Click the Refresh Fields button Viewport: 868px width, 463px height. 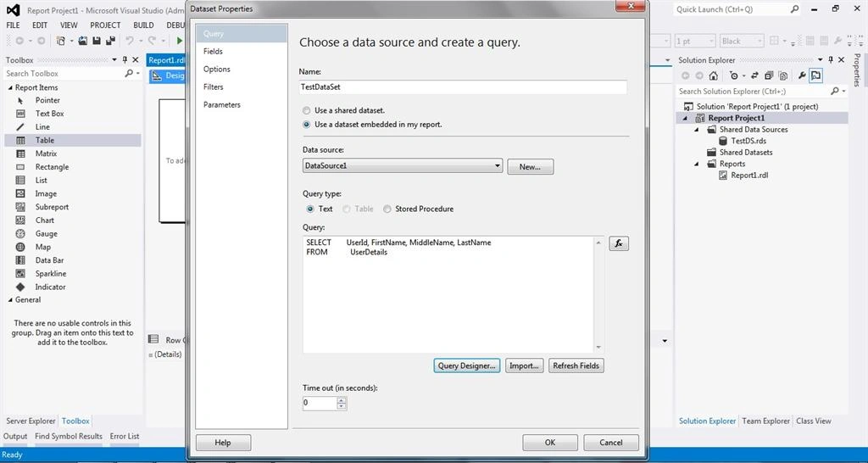coord(576,365)
